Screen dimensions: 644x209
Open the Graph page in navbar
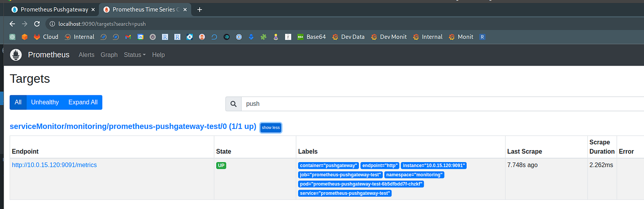(109, 55)
